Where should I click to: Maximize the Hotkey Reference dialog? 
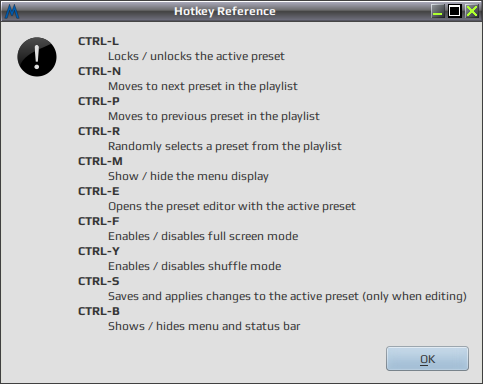(454, 11)
